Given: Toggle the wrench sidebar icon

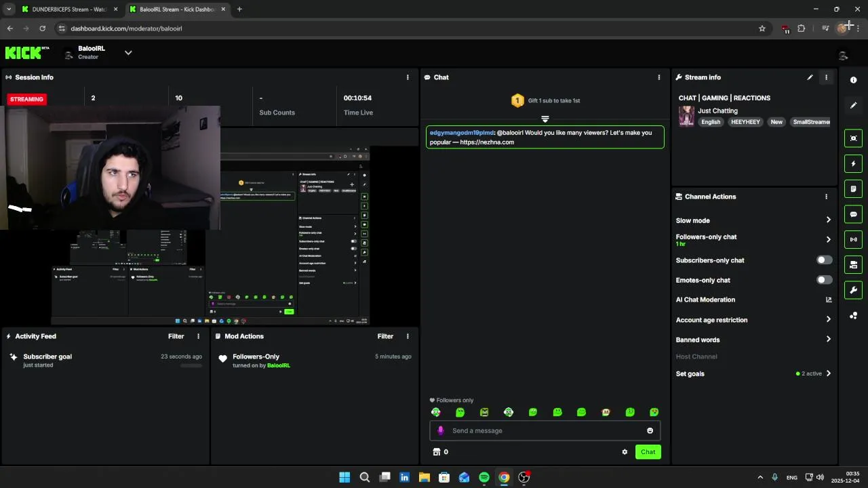Looking at the screenshot, I should click(854, 290).
